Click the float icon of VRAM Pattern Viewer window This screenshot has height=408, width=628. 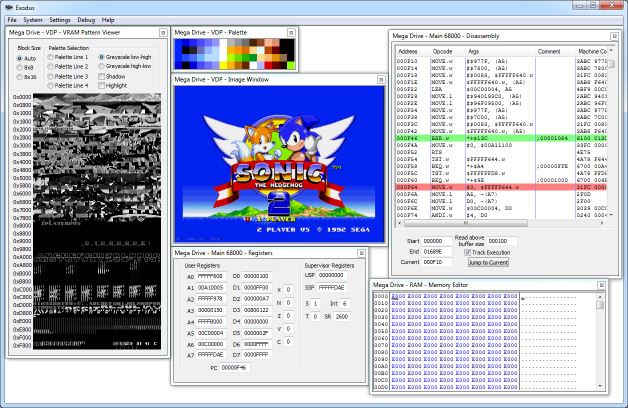(x=163, y=32)
